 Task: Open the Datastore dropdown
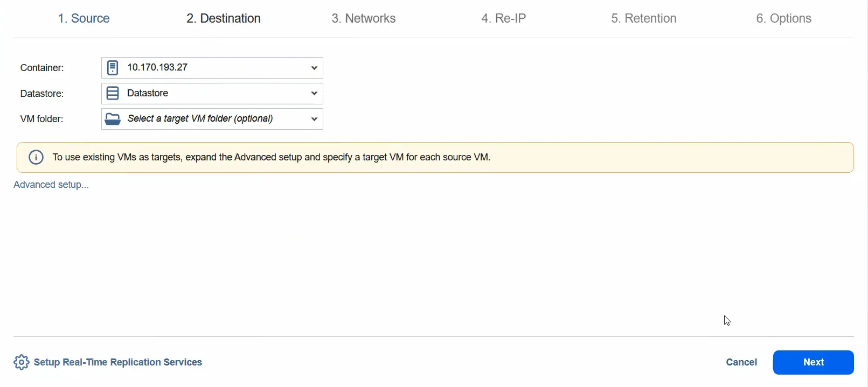point(314,93)
